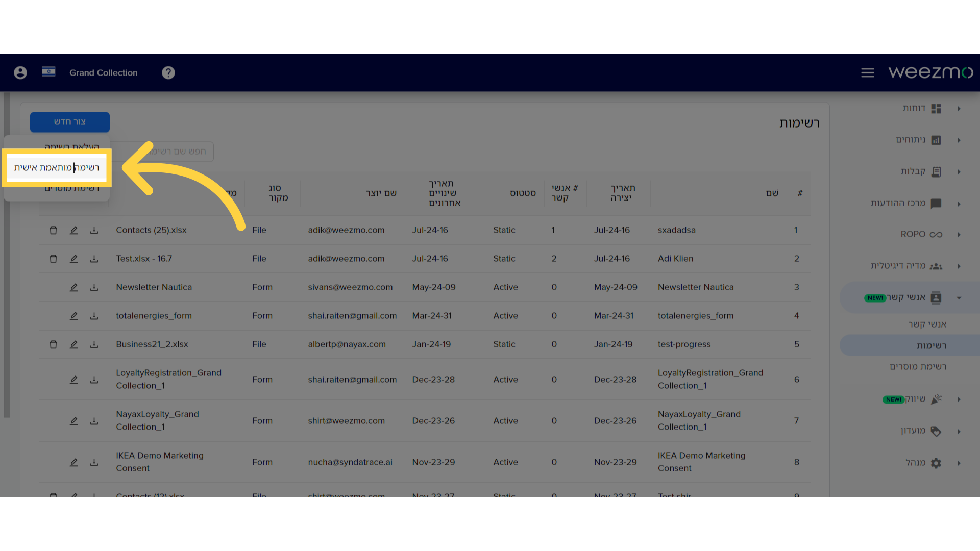
Task: Click the download icon for Business21_2.xlsx
Action: point(94,344)
